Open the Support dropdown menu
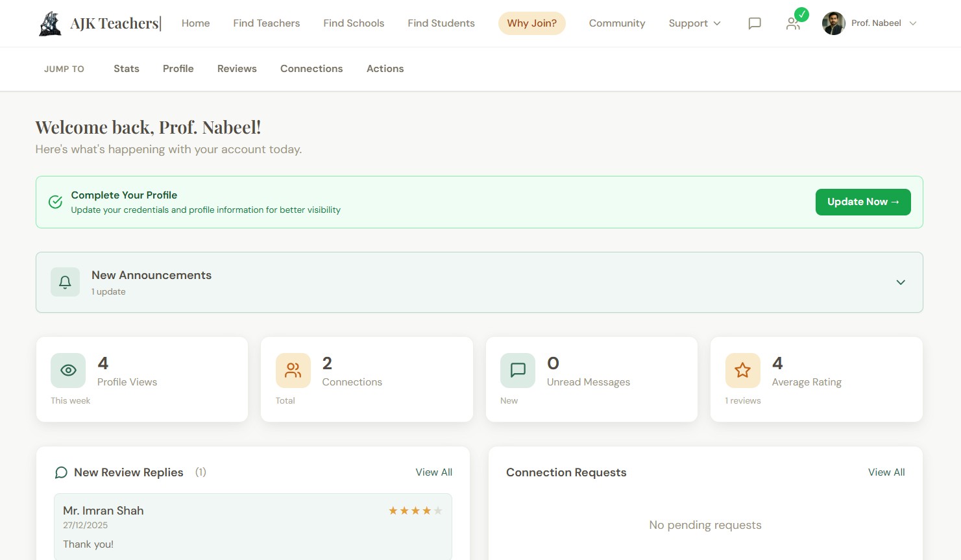 694,23
